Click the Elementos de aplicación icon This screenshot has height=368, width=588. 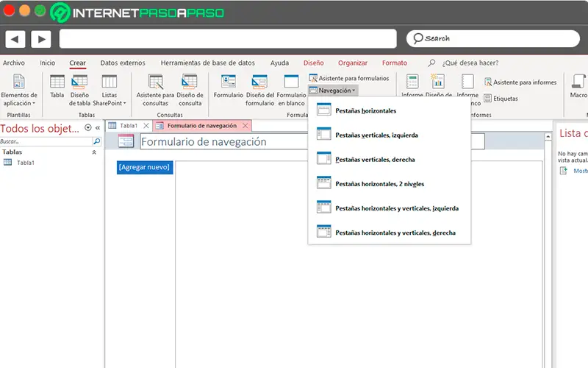pos(19,82)
